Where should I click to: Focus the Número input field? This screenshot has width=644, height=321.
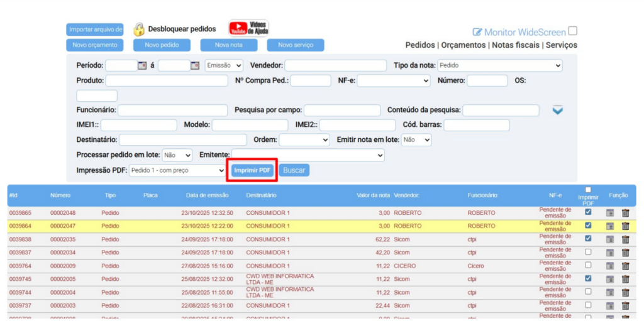(x=487, y=81)
